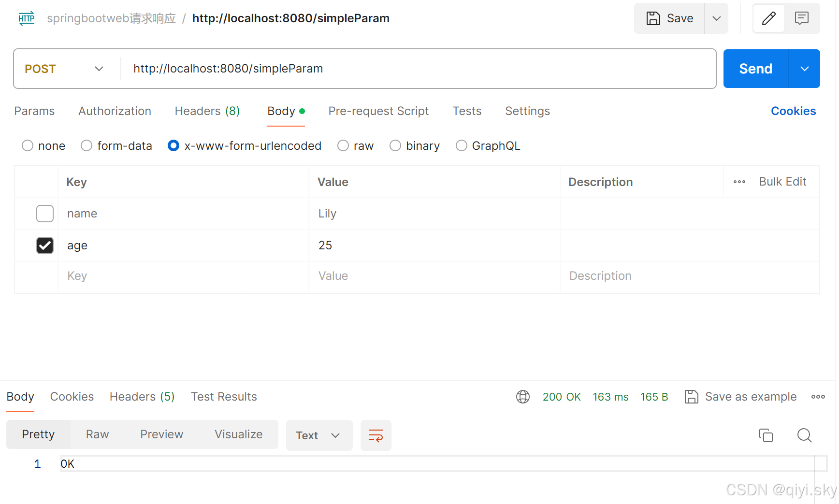
Task: Toggle line wrapping in the response viewer
Action: (x=376, y=435)
